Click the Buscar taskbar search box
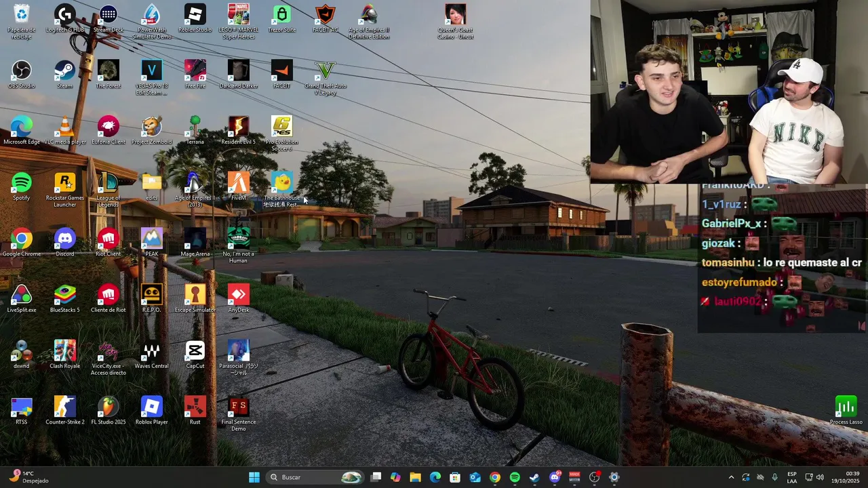The height and width of the screenshot is (488, 868). click(315, 477)
